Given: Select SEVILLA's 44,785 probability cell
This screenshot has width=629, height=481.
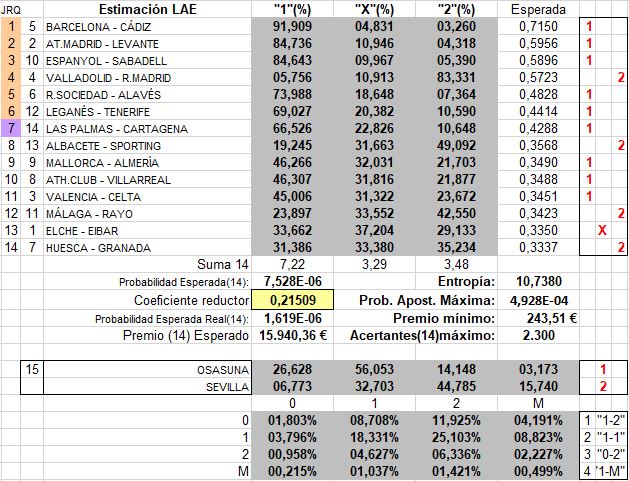Looking at the screenshot, I should 457,386.
